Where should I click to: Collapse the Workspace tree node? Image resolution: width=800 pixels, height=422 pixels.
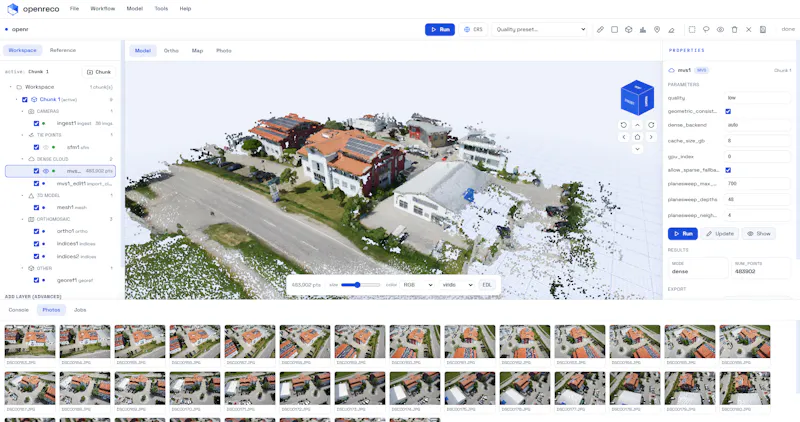pyautogui.click(x=11, y=87)
